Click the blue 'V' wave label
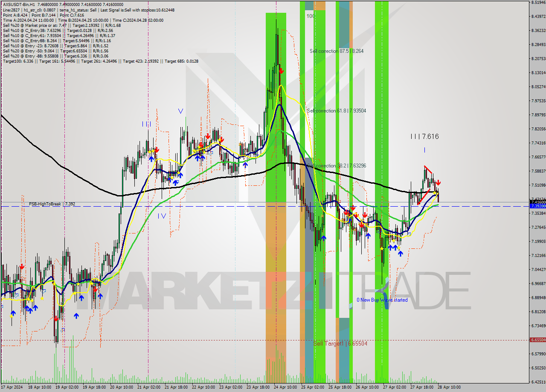The image size is (546, 392). tap(180, 111)
